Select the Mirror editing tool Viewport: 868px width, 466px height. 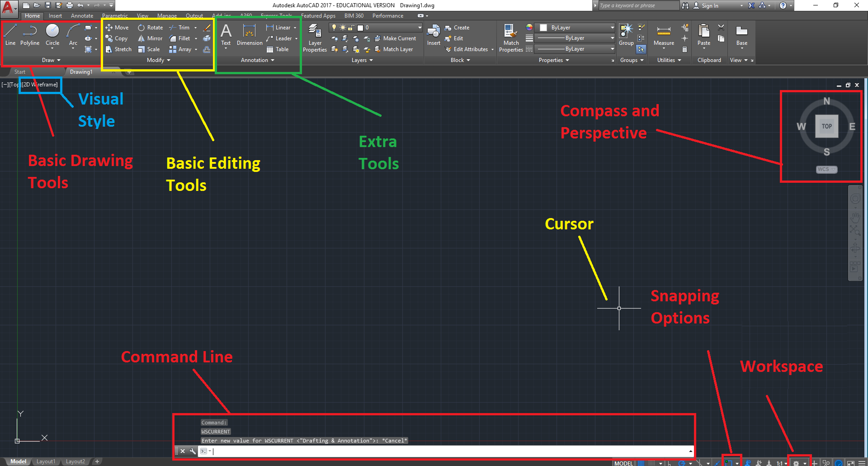pos(150,38)
